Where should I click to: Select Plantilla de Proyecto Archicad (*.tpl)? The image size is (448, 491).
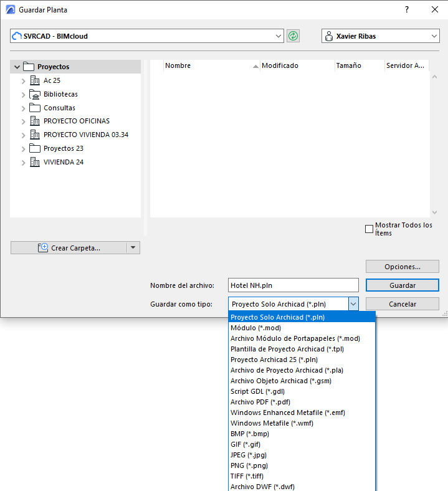(302, 349)
